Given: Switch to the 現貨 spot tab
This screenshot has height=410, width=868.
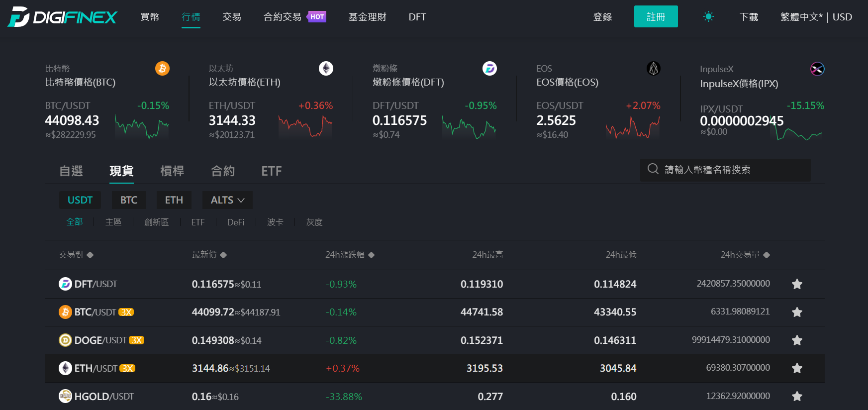Looking at the screenshot, I should click(x=121, y=171).
